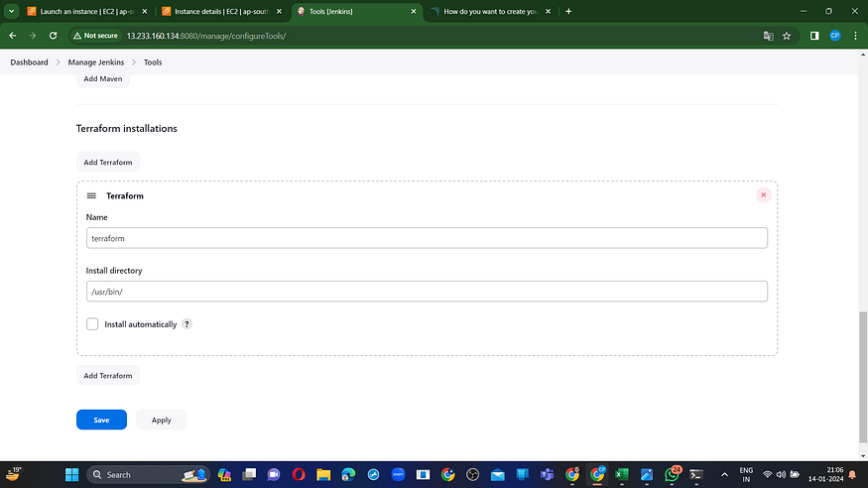The image size is (868, 488).
Task: Open File Explorer from the taskbar
Action: point(323,475)
